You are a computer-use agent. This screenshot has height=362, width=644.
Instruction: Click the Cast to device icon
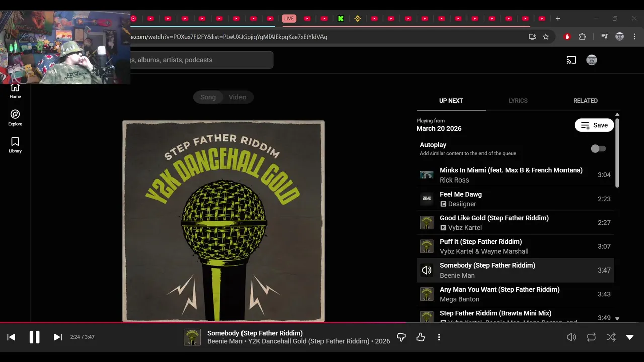click(x=571, y=60)
